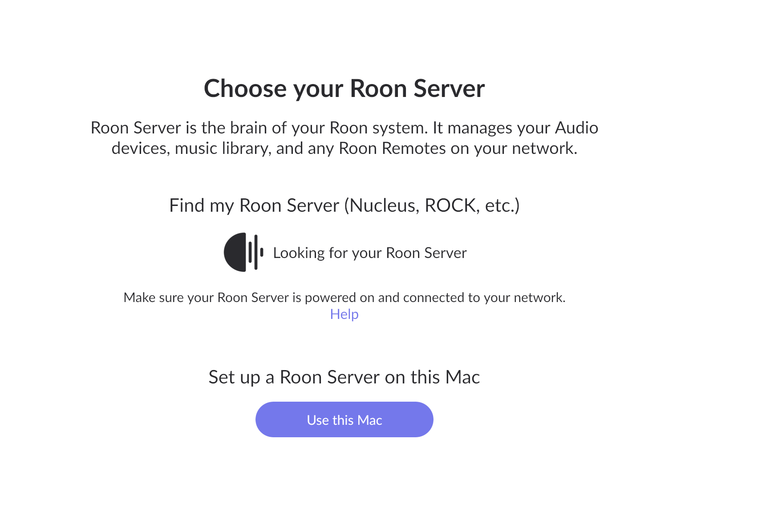Select the Choose your Roon Server heading
Viewport: 778px width, 532px height.
tap(344, 88)
